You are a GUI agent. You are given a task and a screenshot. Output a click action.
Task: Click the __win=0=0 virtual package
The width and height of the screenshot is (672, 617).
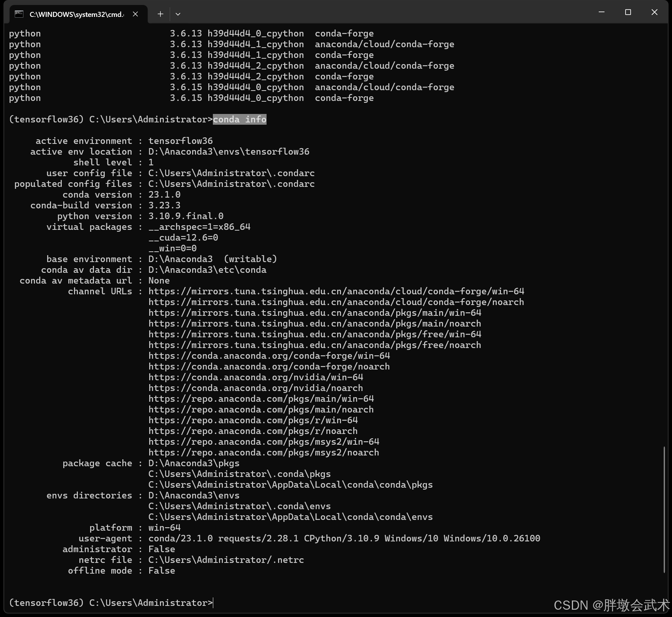point(173,248)
